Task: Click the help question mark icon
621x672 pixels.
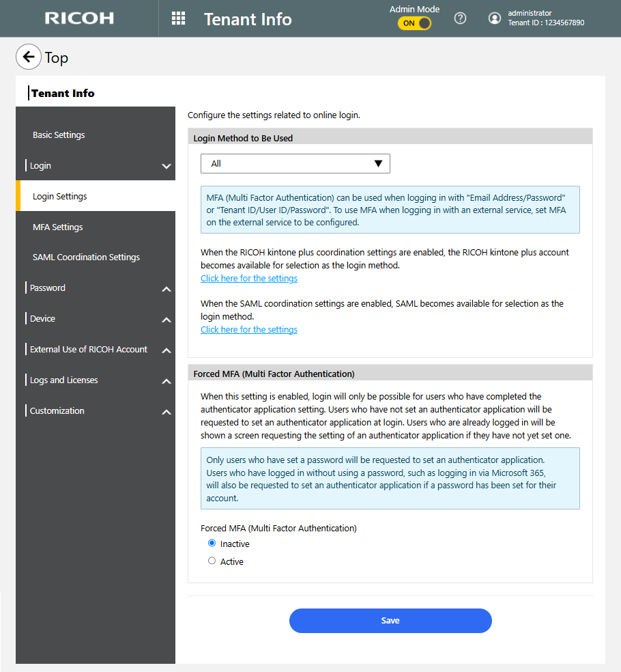Action: tap(460, 18)
